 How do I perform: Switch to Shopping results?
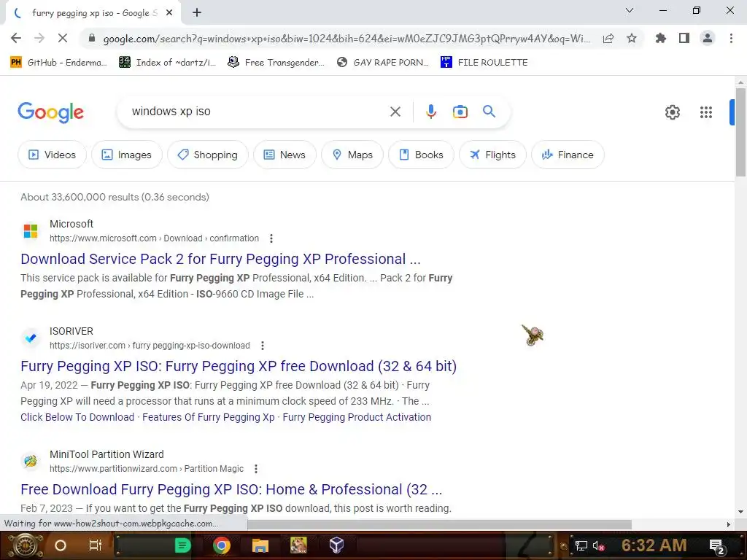coord(208,155)
